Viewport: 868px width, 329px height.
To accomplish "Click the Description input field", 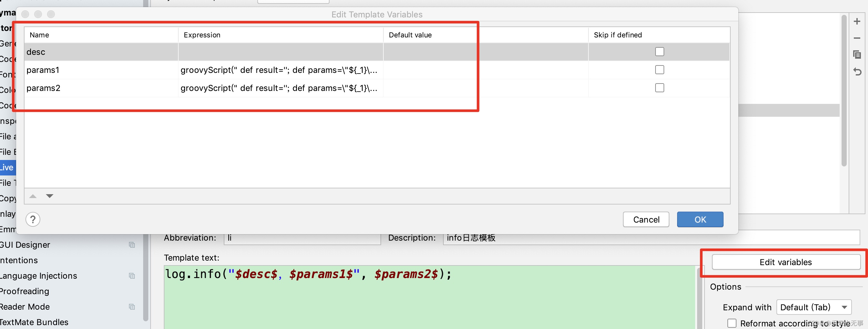I will 651,238.
